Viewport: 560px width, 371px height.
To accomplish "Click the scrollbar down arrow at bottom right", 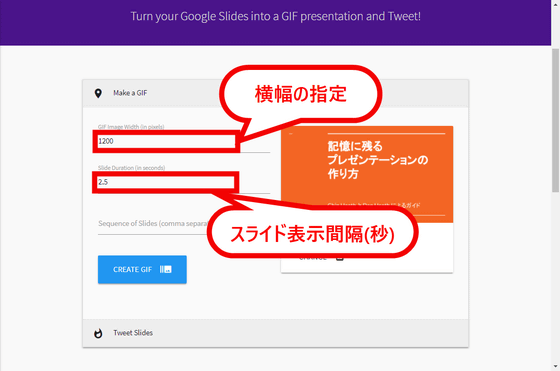I will [555, 366].
